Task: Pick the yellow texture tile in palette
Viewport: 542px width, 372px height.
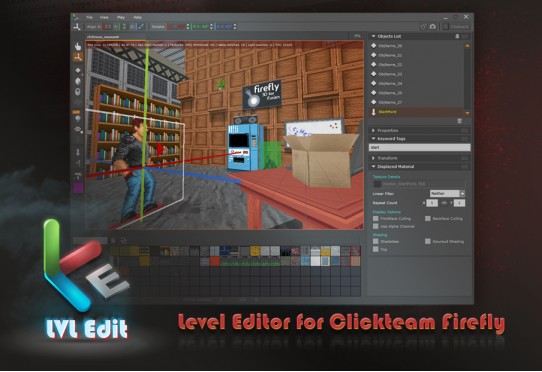Action: coord(255,251)
